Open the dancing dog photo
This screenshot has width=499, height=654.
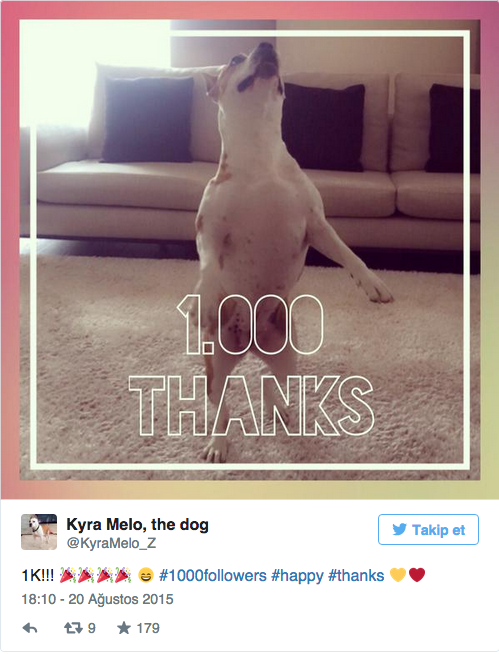250,249
